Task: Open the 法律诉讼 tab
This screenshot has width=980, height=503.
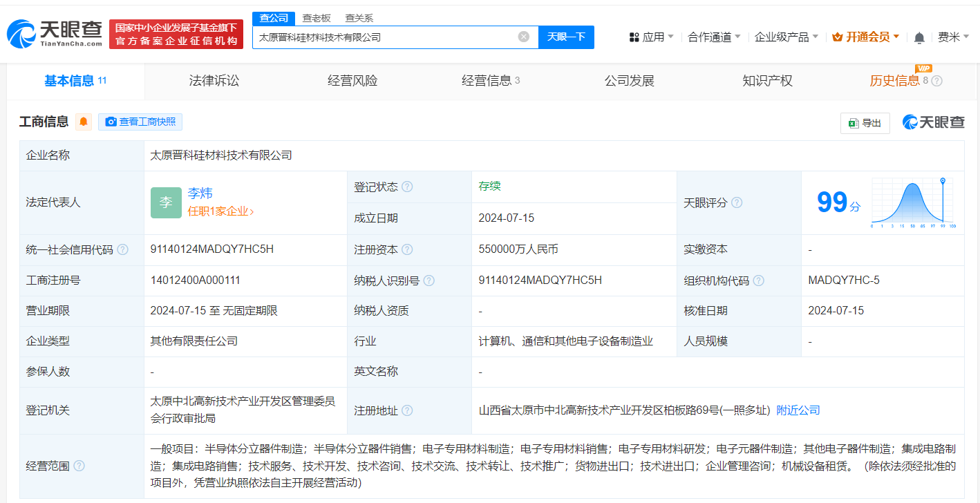Action: click(213, 80)
